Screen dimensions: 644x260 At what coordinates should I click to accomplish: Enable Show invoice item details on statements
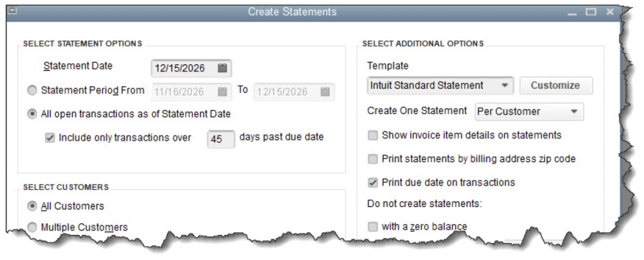point(374,135)
